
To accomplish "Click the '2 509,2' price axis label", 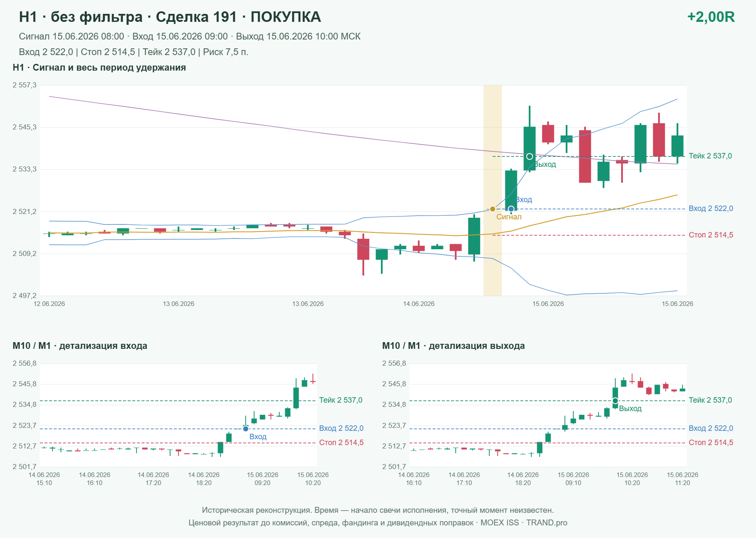I will coord(24,254).
